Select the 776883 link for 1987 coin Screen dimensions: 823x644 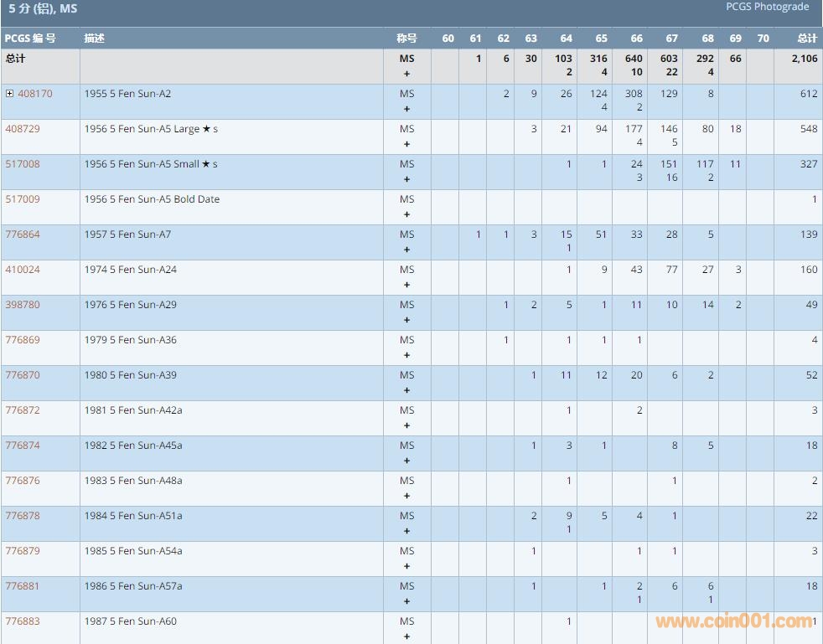coord(23,621)
